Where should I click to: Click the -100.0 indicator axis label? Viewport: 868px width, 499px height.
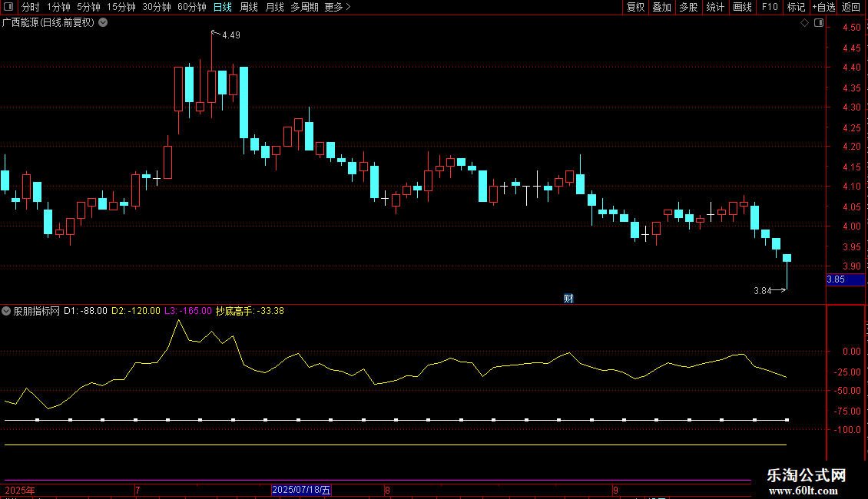click(848, 430)
